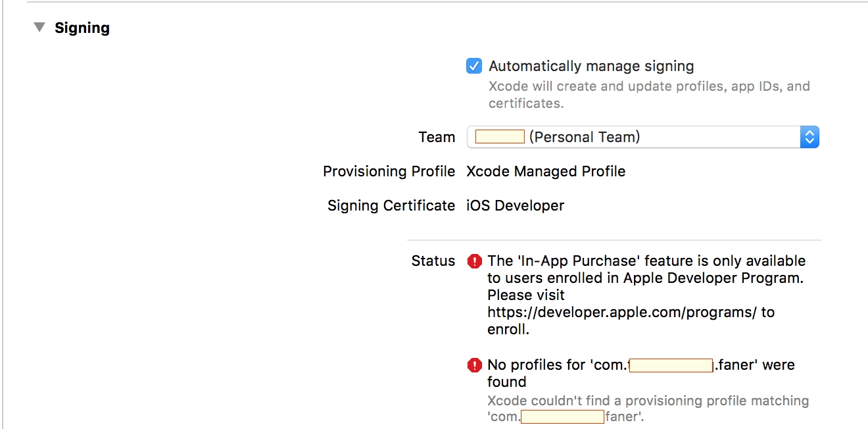Click the couldn't find a provisioning profile description
Screen dimensions: 868x429
tap(648, 409)
